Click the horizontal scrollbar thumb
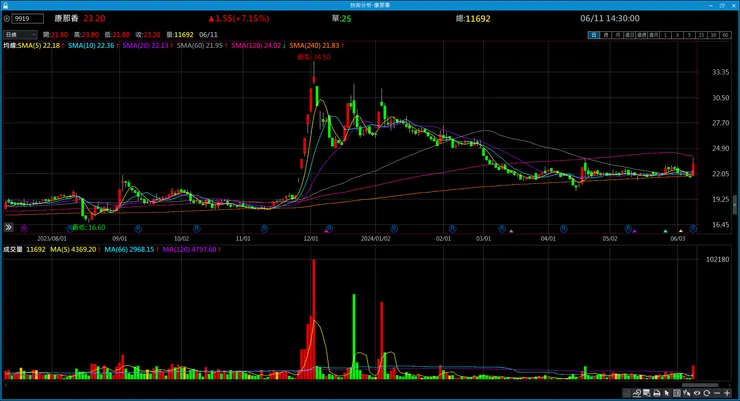This screenshot has height=401, width=740. (700, 385)
